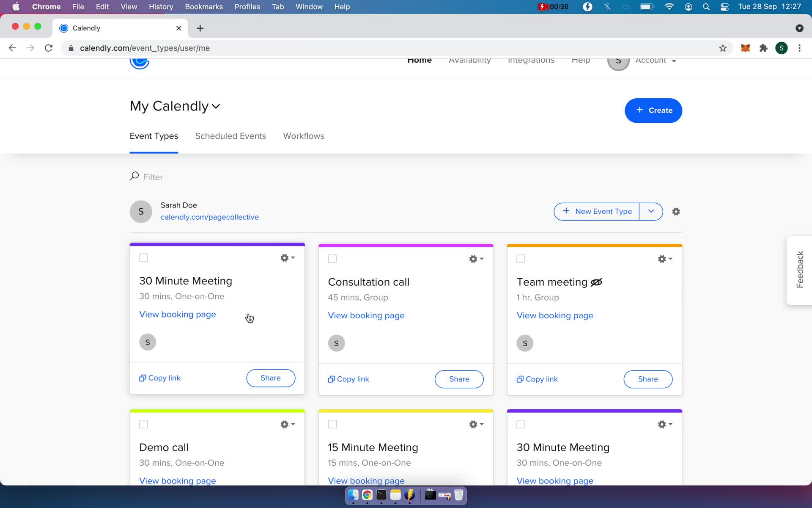This screenshot has width=812, height=508.
Task: Open gear menu on first 30 Minute Meeting card
Action: [288, 258]
